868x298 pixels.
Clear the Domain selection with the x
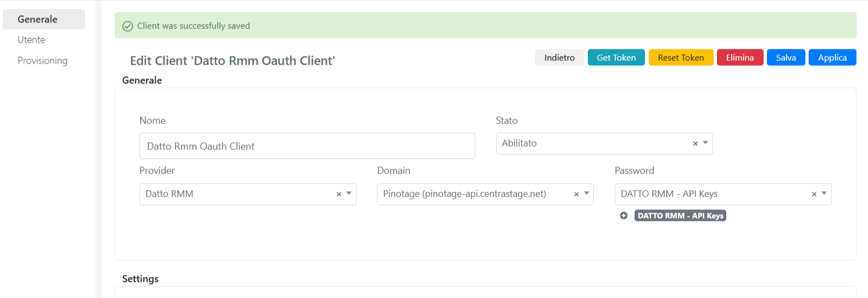[576, 194]
